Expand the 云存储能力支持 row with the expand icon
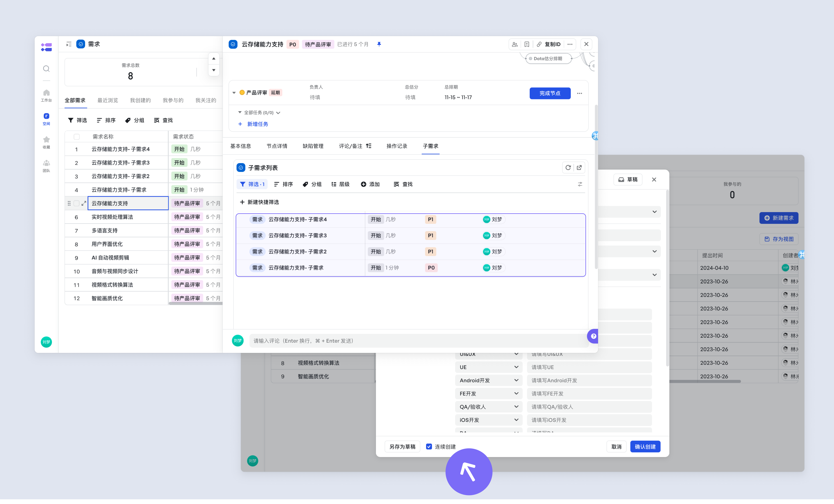This screenshot has height=504, width=834. pyautogui.click(x=84, y=203)
